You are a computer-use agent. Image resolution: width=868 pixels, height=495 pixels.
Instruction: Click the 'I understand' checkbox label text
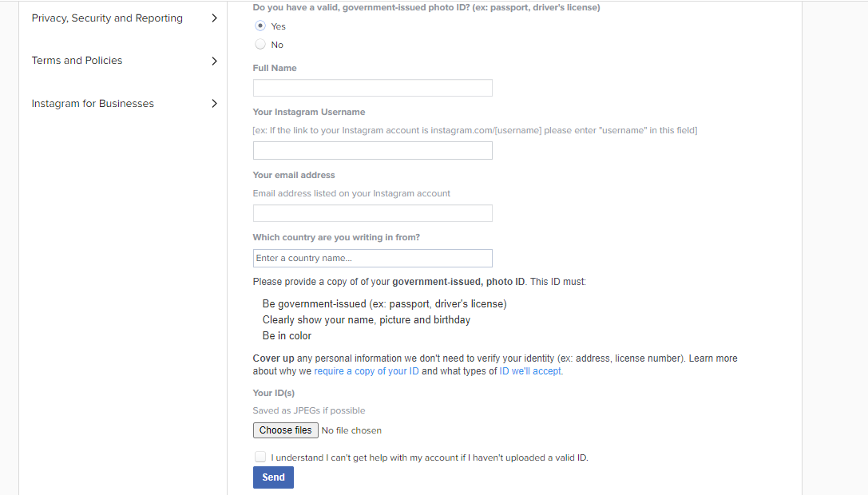(430, 457)
